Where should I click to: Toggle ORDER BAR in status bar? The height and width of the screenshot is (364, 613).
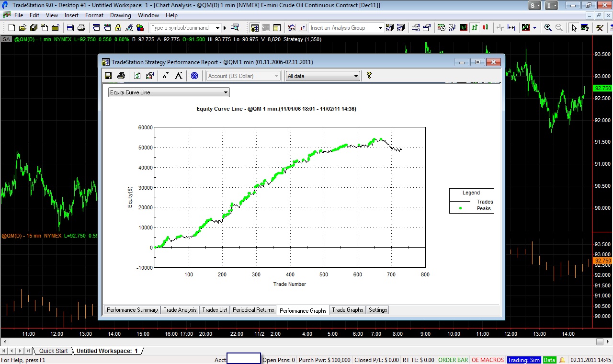[453, 360]
